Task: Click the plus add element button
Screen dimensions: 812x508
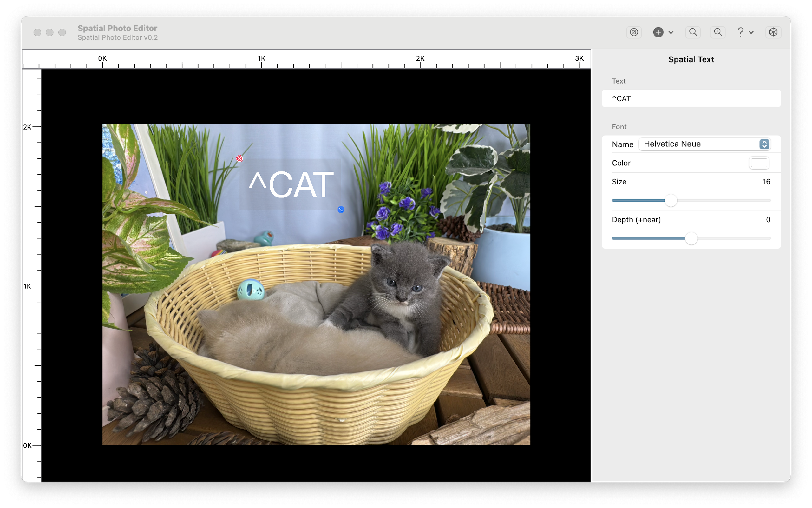Action: 658,32
